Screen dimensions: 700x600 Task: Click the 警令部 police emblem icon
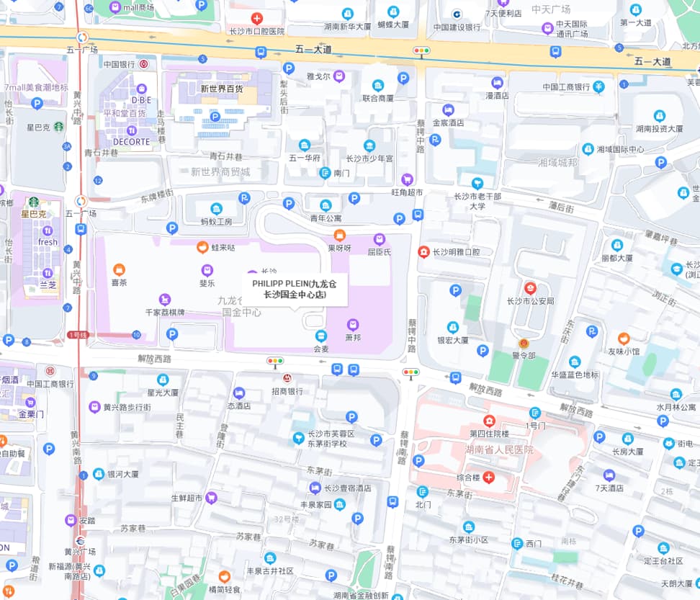coord(524,344)
